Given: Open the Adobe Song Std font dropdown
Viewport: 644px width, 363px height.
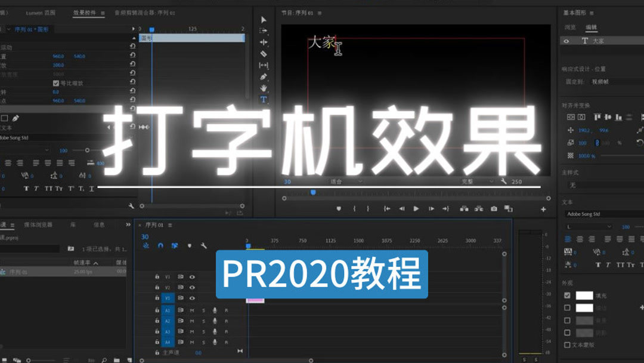Looking at the screenshot, I should 602,214.
